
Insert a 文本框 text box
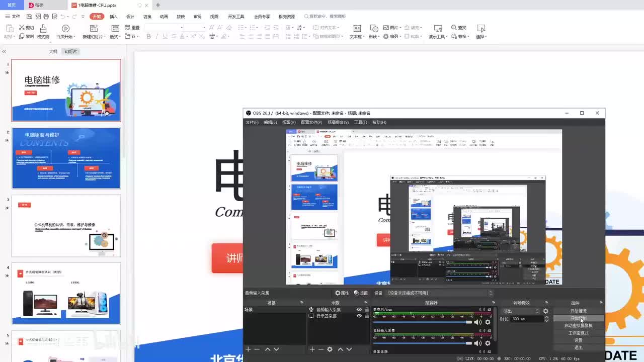[357, 31]
